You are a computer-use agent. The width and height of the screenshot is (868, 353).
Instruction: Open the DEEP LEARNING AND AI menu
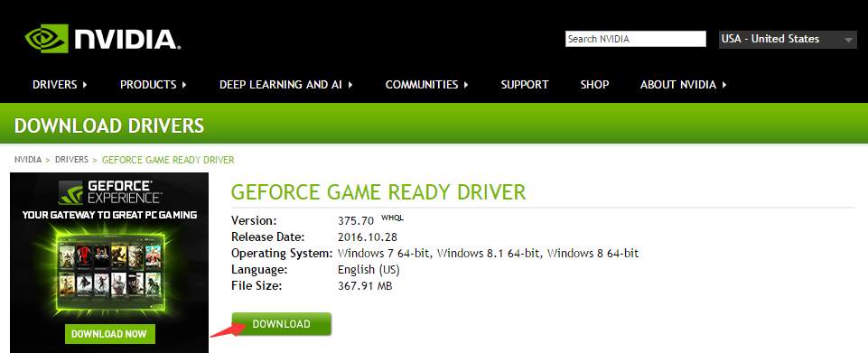286,85
